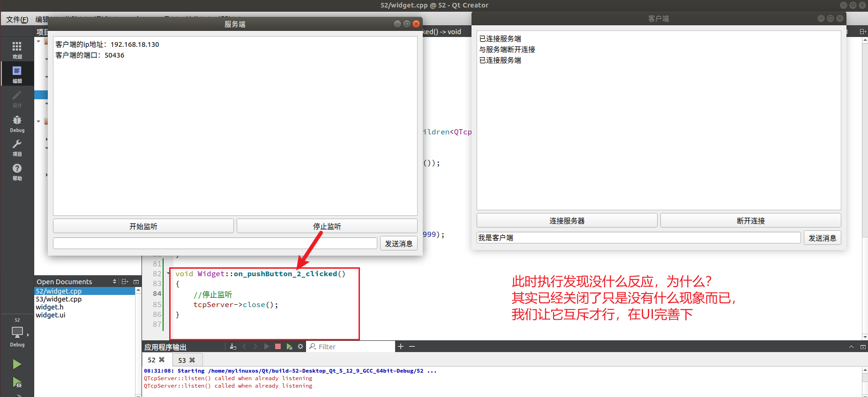The height and width of the screenshot is (397, 868).
Task: Open widget.ui from Open Documents
Action: pos(85,315)
